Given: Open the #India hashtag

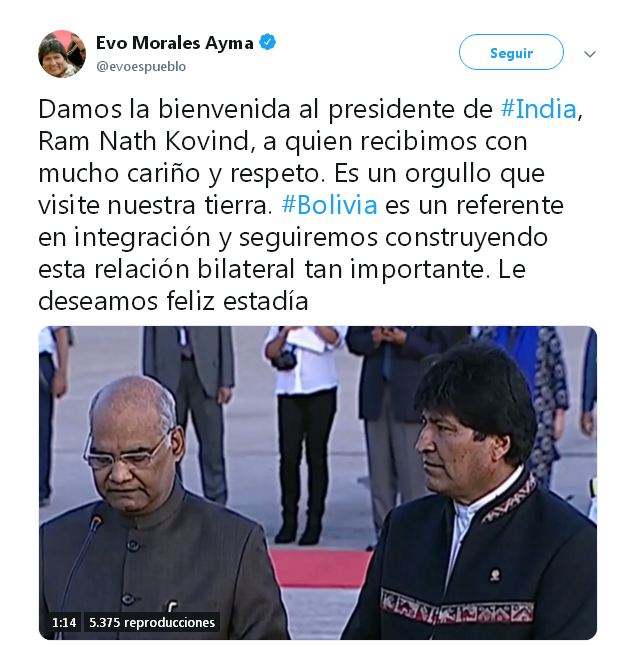Looking at the screenshot, I should [x=539, y=110].
